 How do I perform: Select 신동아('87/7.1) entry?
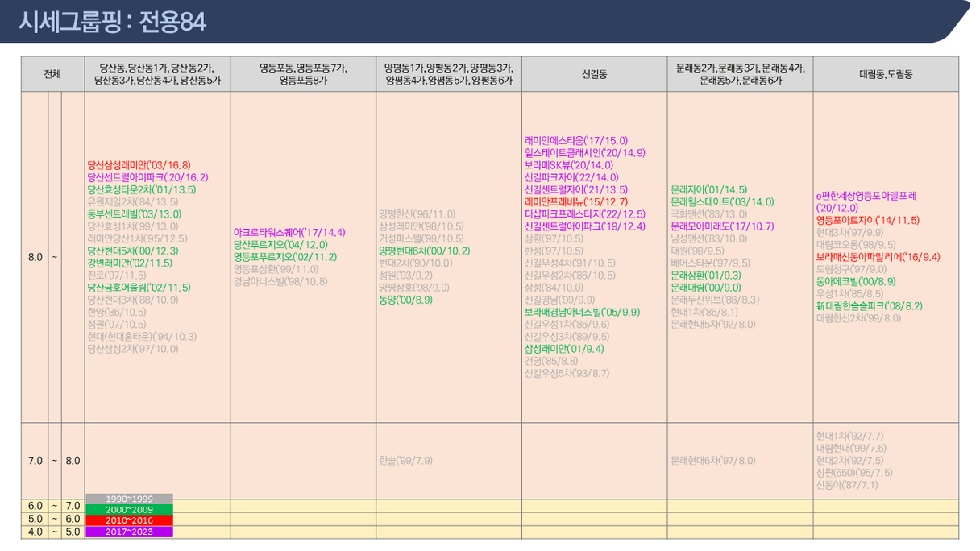[846, 484]
